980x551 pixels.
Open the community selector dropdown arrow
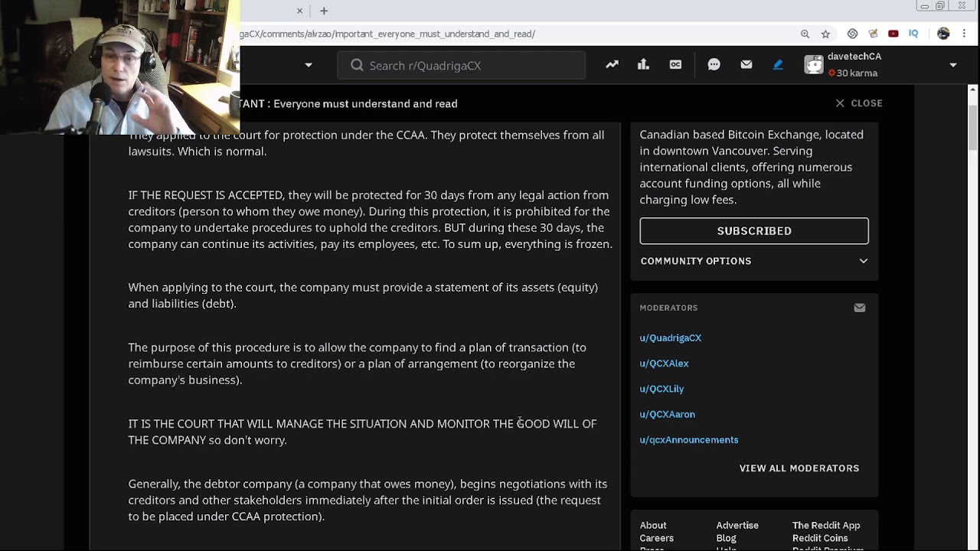tap(309, 65)
